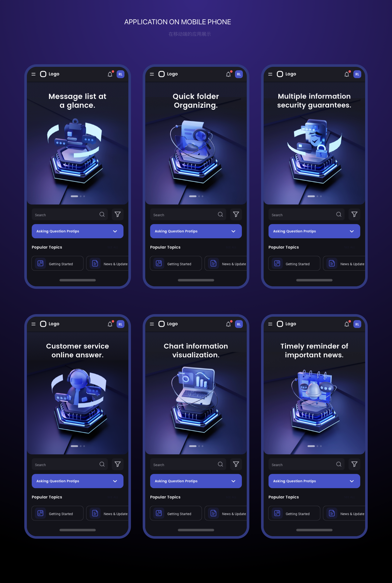Tap Logo icon on Customer service phone
Viewport: 392px width, 583px height.
[x=43, y=324]
